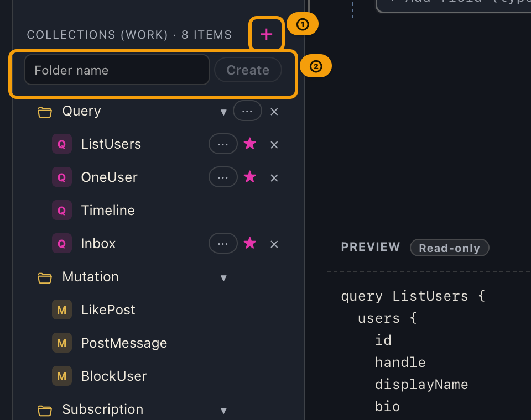
Task: Click the Q badge next to OneUser
Action: pyautogui.click(x=61, y=177)
